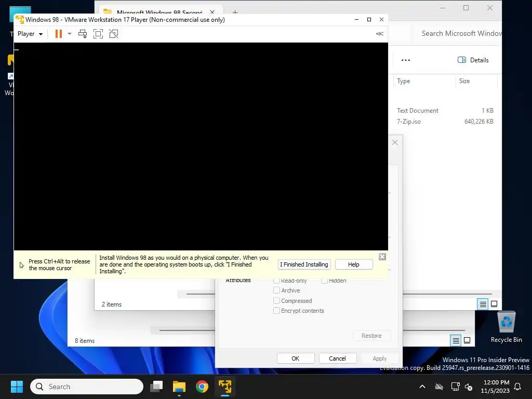Image resolution: width=532 pixels, height=399 pixels.
Task: Select the Microsoft Windows 98 Second tab
Action: pos(159,11)
